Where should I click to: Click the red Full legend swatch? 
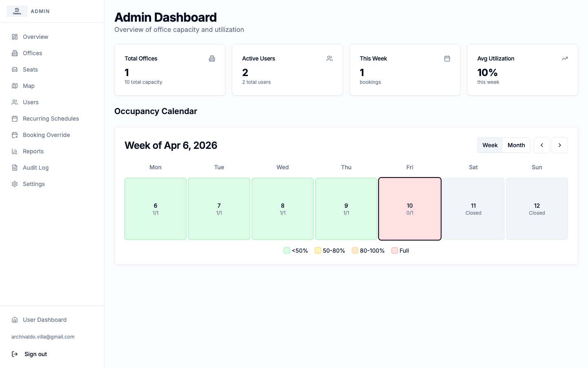(x=394, y=251)
